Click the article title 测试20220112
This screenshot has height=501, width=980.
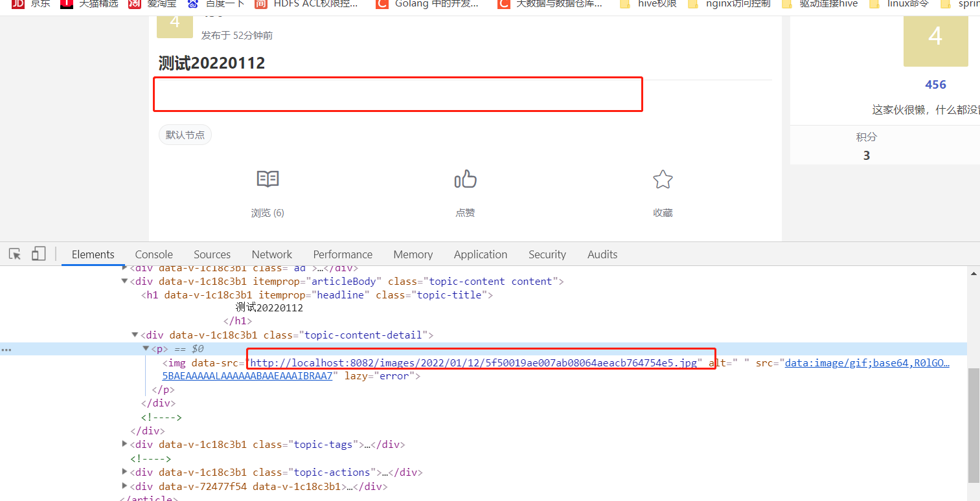tap(212, 63)
